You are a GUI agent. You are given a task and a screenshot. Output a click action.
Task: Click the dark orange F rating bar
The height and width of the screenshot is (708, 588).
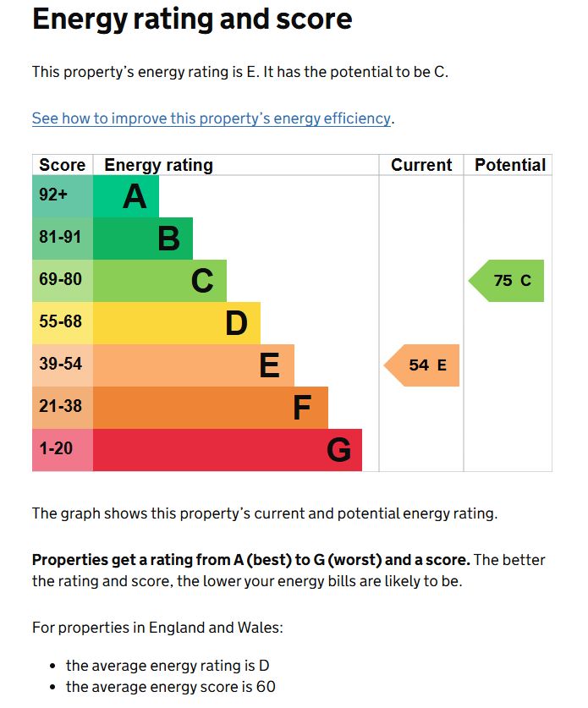click(x=211, y=408)
